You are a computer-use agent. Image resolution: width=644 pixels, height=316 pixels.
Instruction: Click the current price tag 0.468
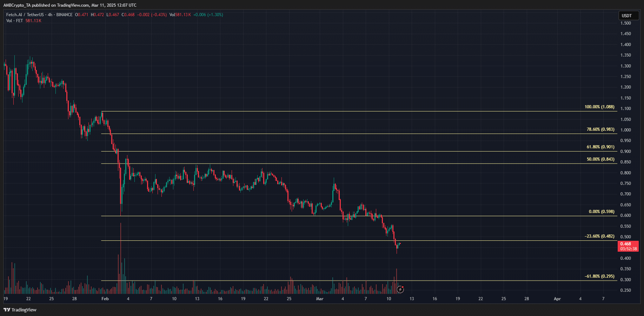[x=628, y=246]
